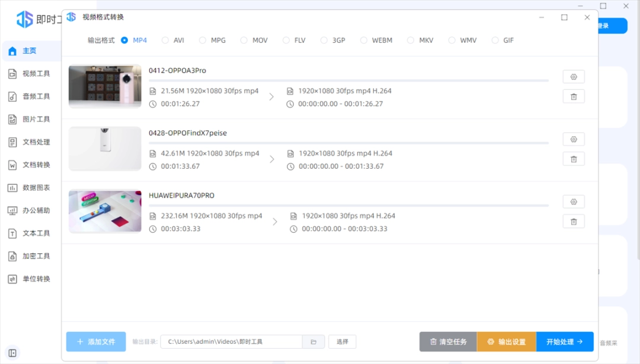Click the output folder browse icon
This screenshot has height=364, width=640.
tap(313, 342)
